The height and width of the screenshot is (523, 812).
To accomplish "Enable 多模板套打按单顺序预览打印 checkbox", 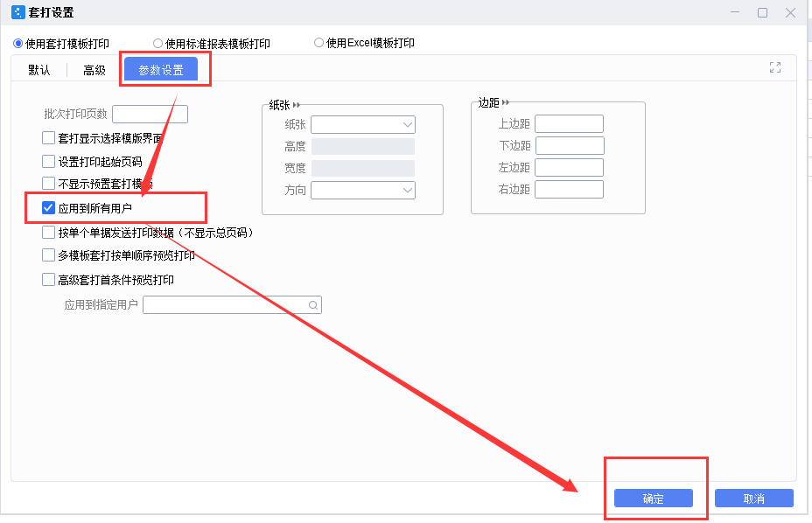I will coord(48,255).
